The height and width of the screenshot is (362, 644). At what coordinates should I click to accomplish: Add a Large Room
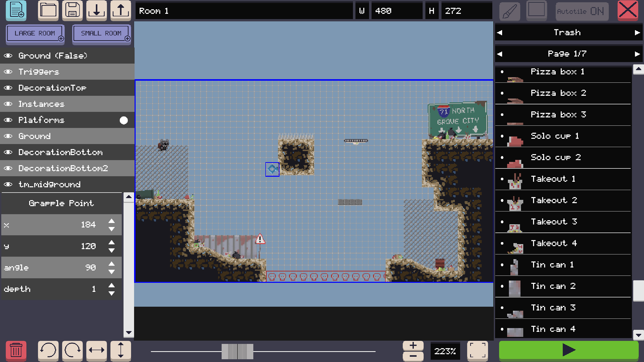[35, 33]
